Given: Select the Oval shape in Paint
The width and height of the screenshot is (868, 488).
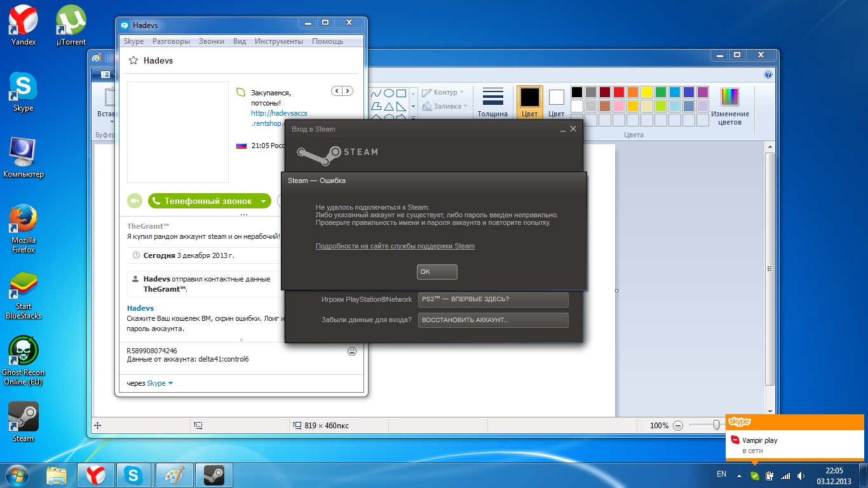Looking at the screenshot, I should (389, 93).
